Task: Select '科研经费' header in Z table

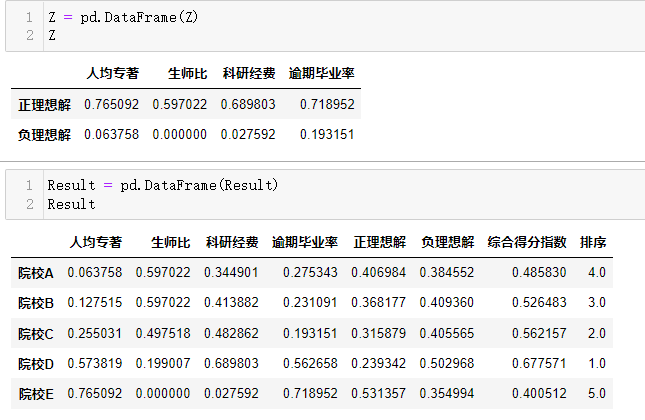Action: (x=249, y=73)
